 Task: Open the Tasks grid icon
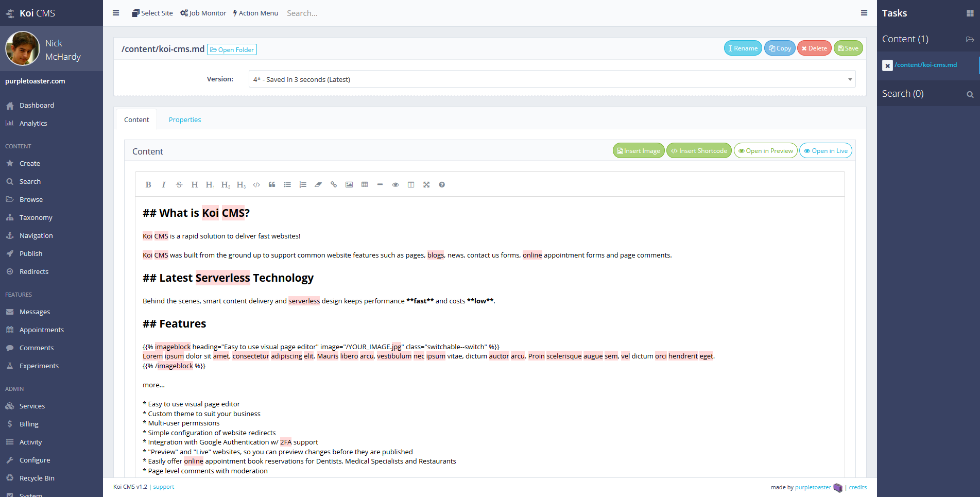970,13
